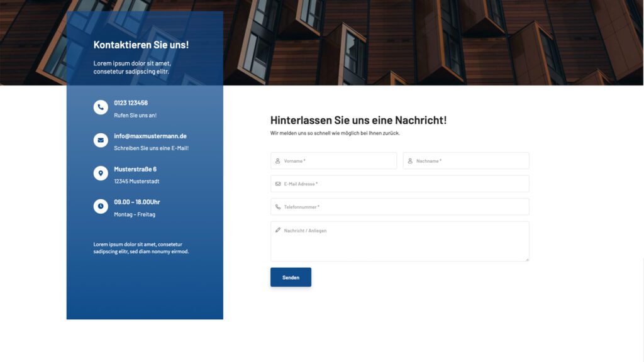Open the info@maxmustermann.de email link
The width and height of the screenshot is (644, 362).
click(x=150, y=136)
